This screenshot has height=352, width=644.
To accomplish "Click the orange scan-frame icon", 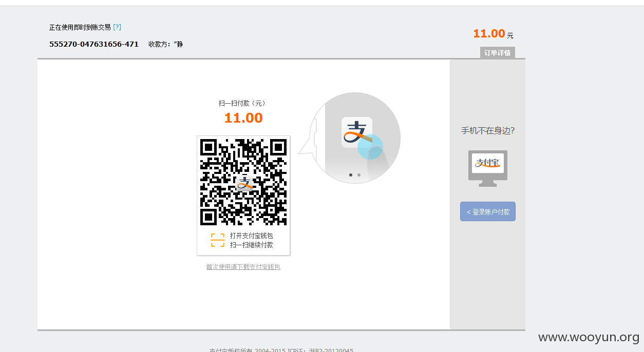I will tap(218, 240).
